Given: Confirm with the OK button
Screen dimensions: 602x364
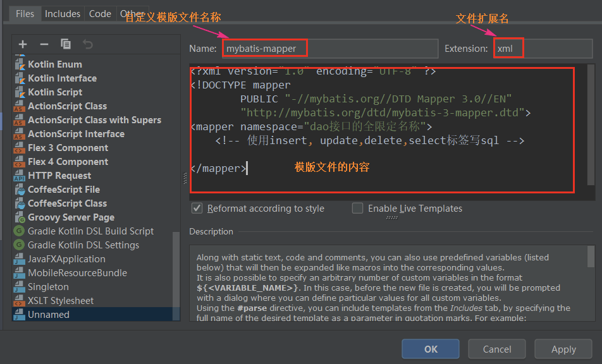Looking at the screenshot, I should coord(431,349).
